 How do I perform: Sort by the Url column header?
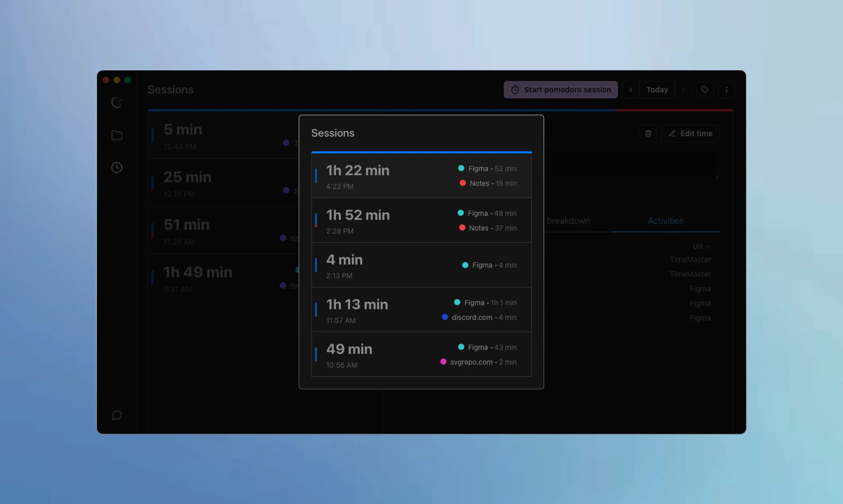pos(701,246)
